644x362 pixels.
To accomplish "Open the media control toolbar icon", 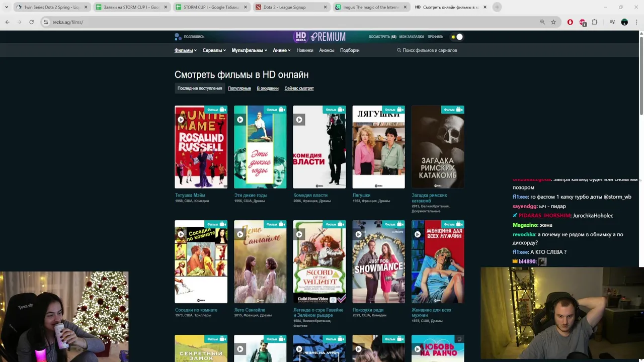I will coord(612,22).
